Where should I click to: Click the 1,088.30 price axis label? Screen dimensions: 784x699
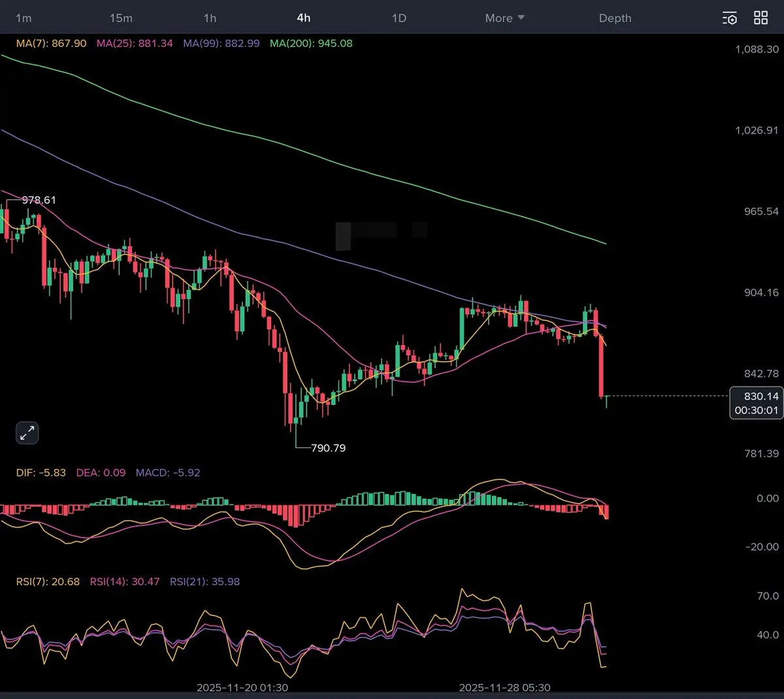757,49
